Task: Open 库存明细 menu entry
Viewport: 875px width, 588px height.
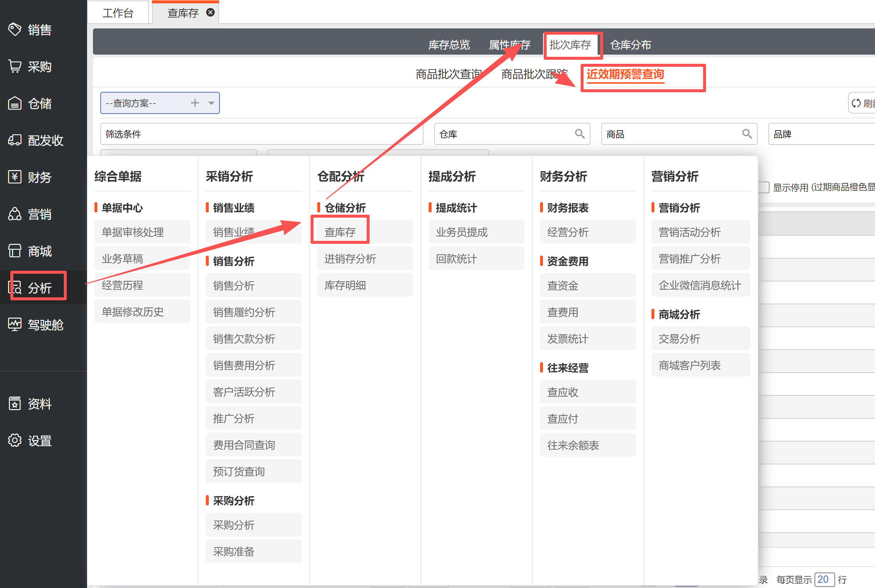Action: (365, 285)
